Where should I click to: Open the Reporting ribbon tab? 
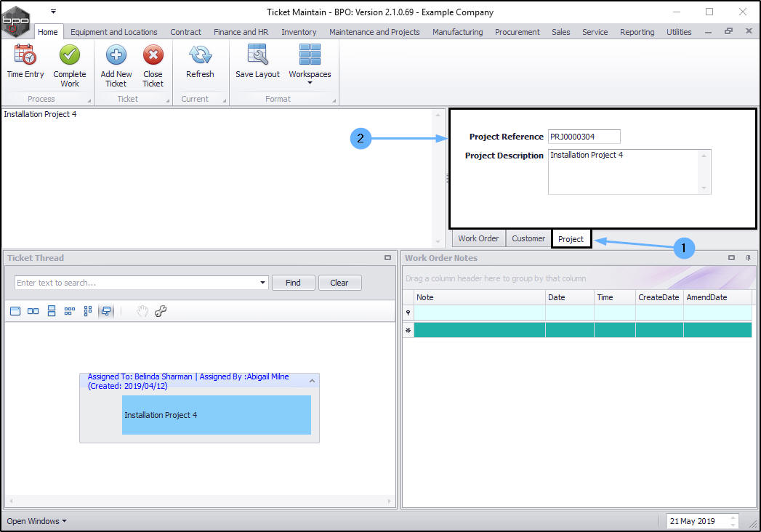tap(637, 32)
